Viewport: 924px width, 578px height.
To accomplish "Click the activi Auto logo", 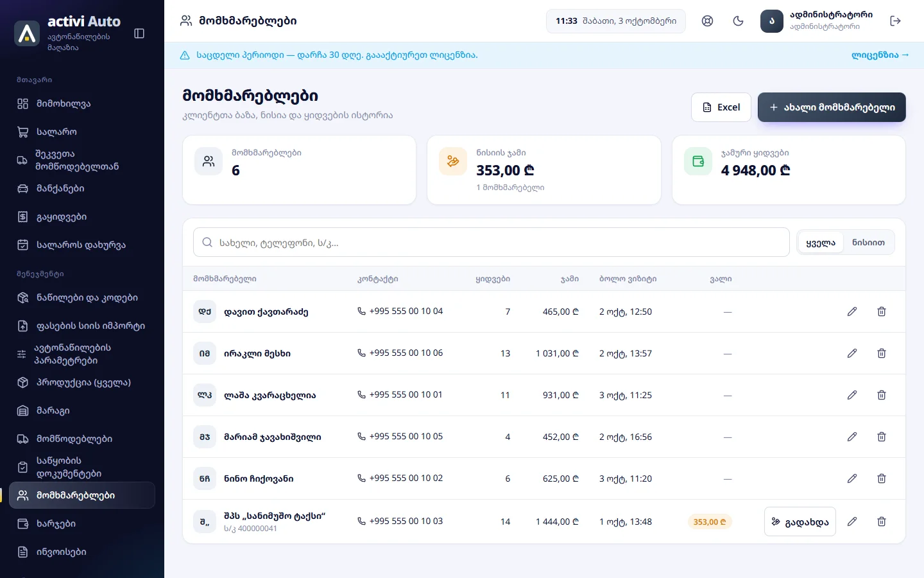I will 27,33.
